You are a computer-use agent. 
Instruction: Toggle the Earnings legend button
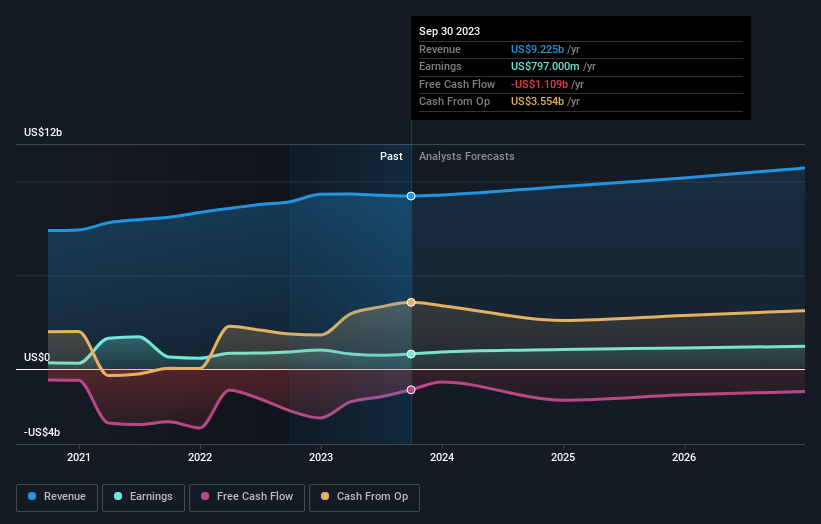coord(143,497)
